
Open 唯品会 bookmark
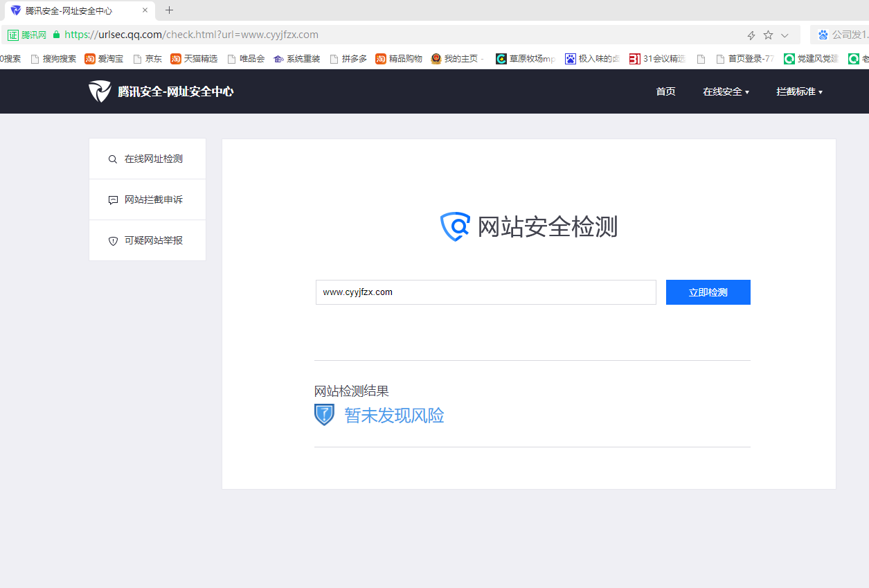246,59
